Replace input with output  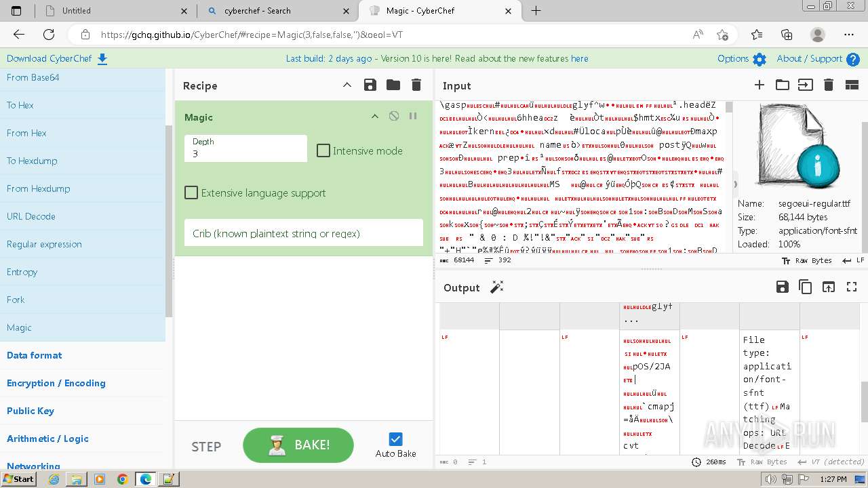(x=829, y=287)
